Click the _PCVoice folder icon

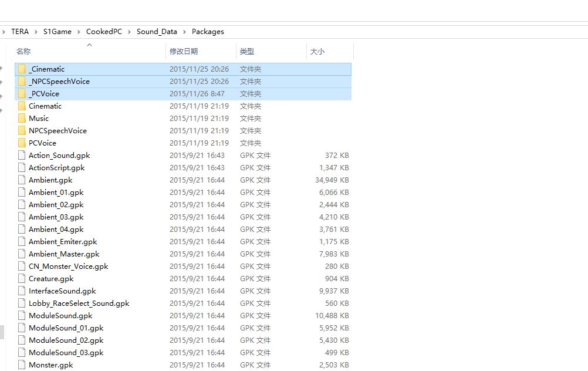point(22,94)
